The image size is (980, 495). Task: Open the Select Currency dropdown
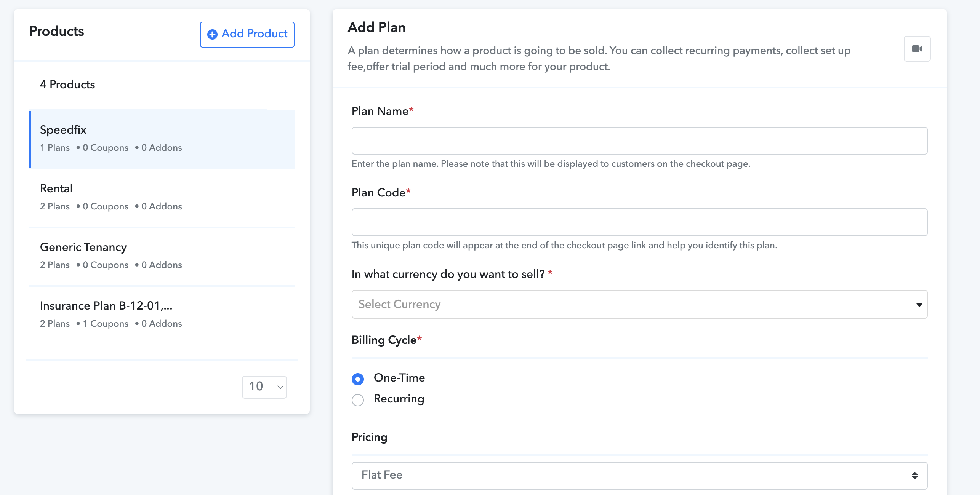[x=639, y=304]
